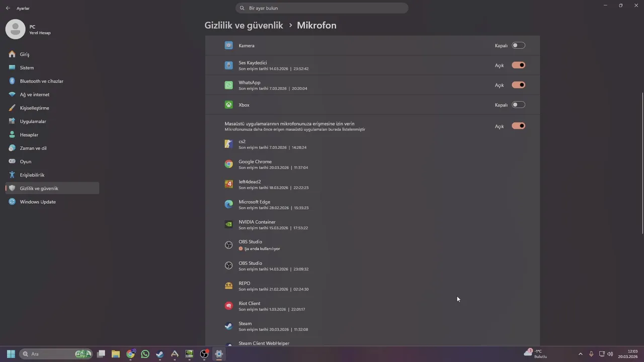Click the OBS Studio icon marked currently in use
644x362 pixels.
229,245
